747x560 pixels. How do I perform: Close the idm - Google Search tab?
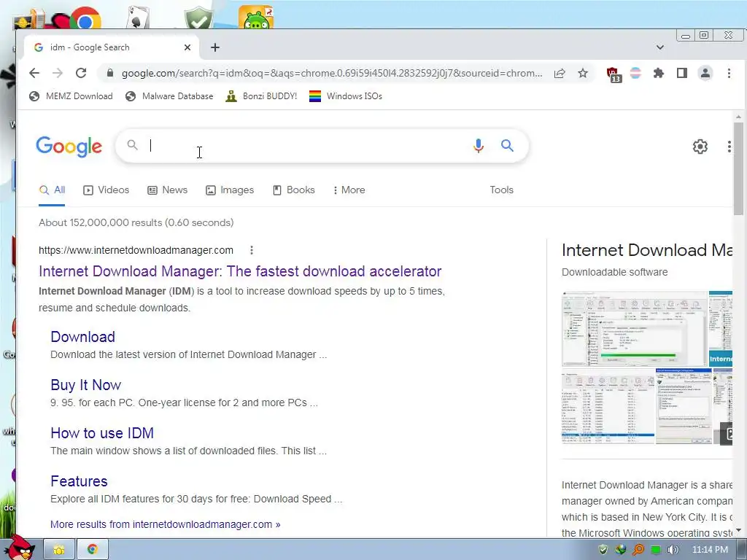pos(187,47)
